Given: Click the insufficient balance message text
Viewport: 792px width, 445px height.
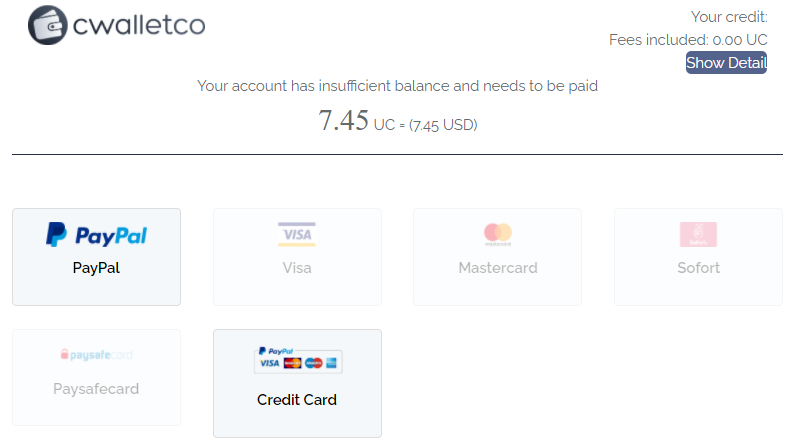Looking at the screenshot, I should [x=397, y=86].
